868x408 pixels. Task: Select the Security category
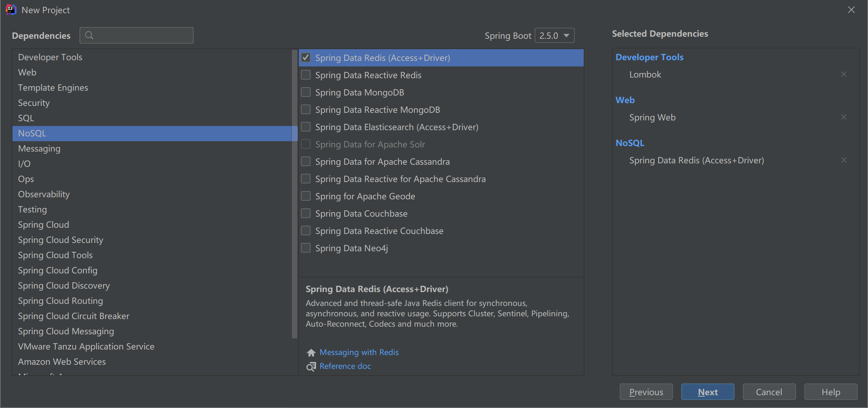[152, 103]
